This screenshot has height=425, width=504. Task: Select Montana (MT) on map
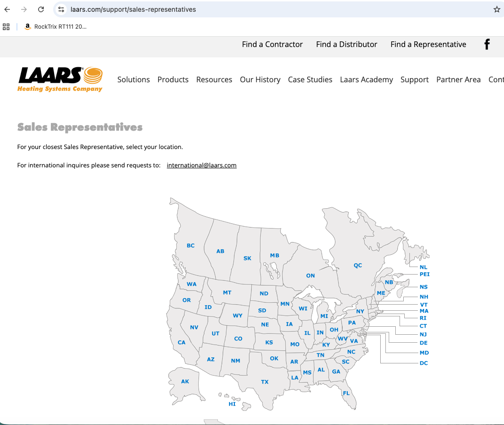[227, 293]
